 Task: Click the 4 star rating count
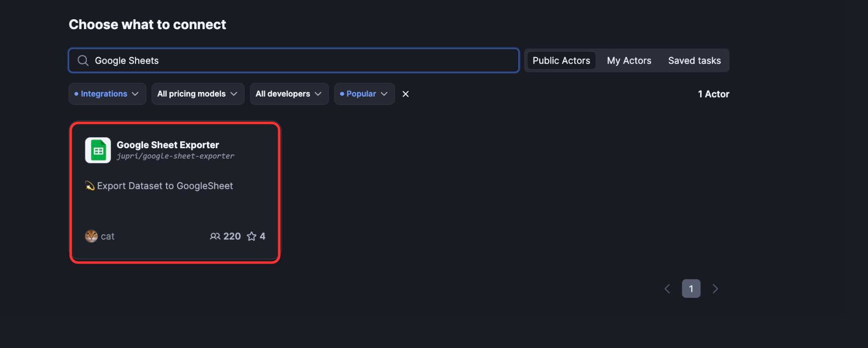[263, 236]
